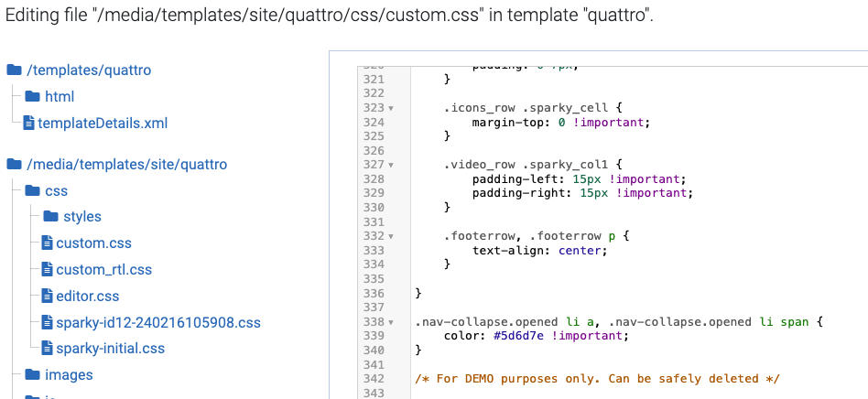868x399 pixels.
Task: Click the custom_rtl.css file icon
Action: pyautogui.click(x=48, y=270)
